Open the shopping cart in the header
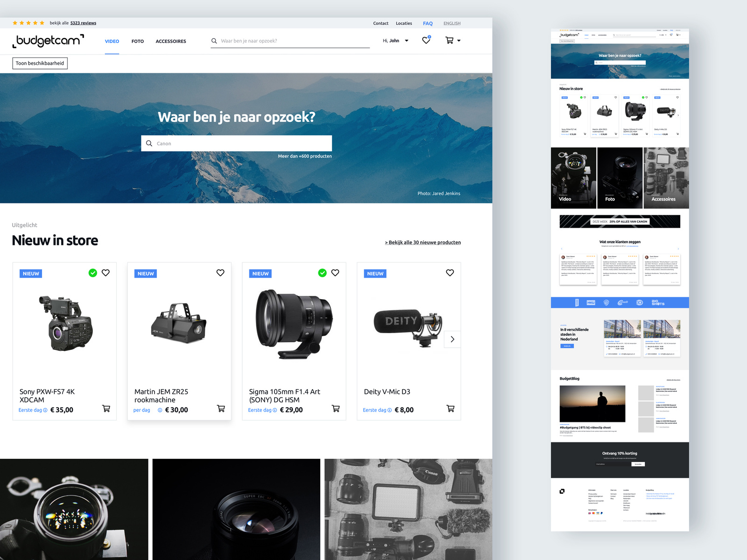747x560 pixels. [x=450, y=41]
